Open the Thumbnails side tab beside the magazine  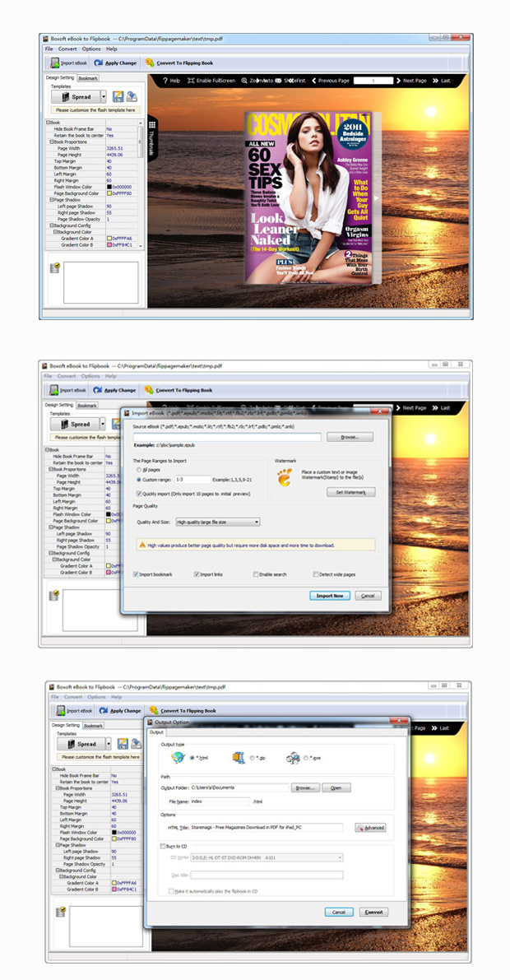pos(152,139)
